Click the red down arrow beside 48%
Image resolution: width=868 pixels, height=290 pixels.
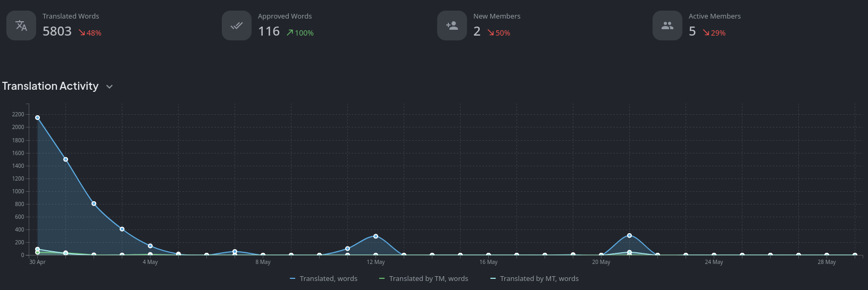(82, 33)
